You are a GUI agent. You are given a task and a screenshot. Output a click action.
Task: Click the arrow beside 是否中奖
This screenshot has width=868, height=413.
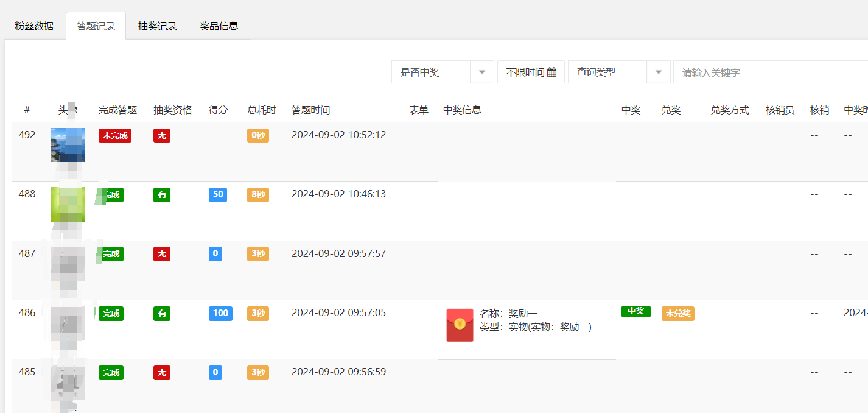pyautogui.click(x=482, y=72)
